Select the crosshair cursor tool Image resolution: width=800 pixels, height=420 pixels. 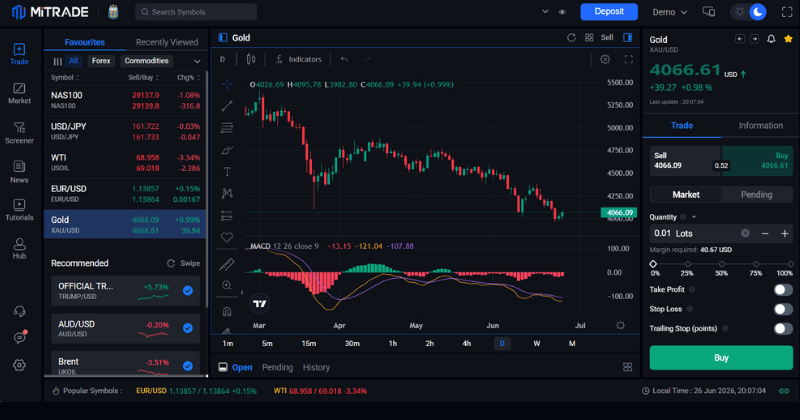[227, 84]
